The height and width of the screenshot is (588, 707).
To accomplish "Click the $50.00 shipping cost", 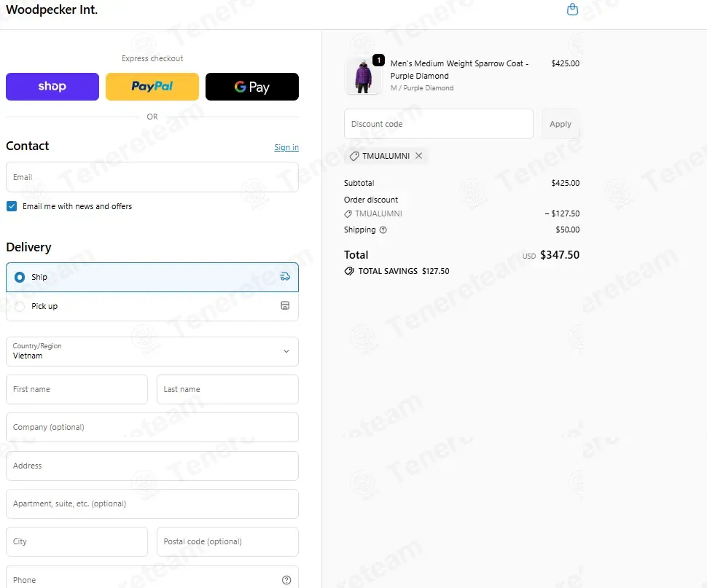I will tap(568, 230).
